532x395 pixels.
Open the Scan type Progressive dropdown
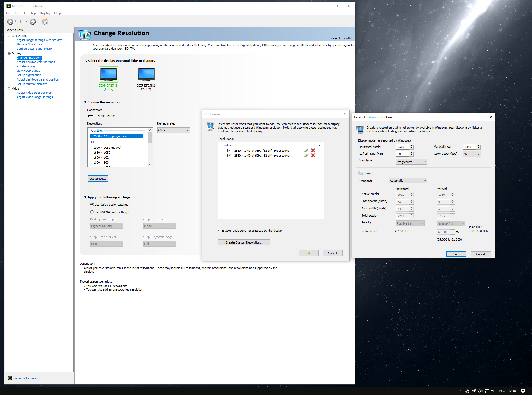pyautogui.click(x=411, y=162)
